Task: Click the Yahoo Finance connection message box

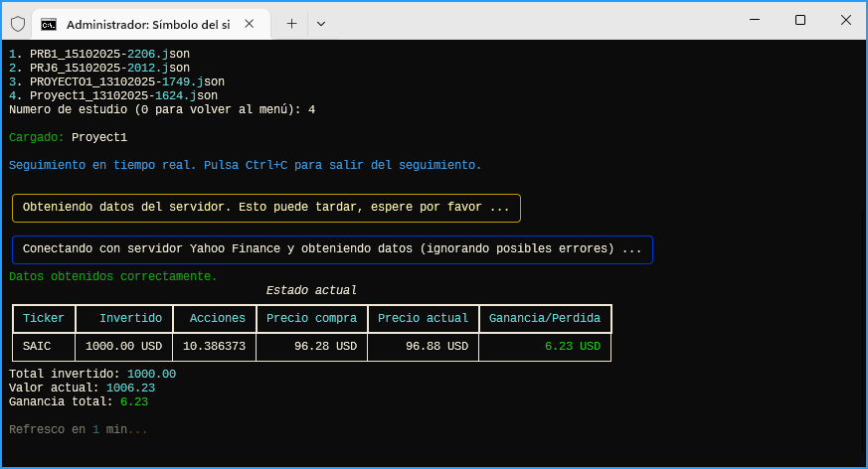Action: click(x=332, y=249)
